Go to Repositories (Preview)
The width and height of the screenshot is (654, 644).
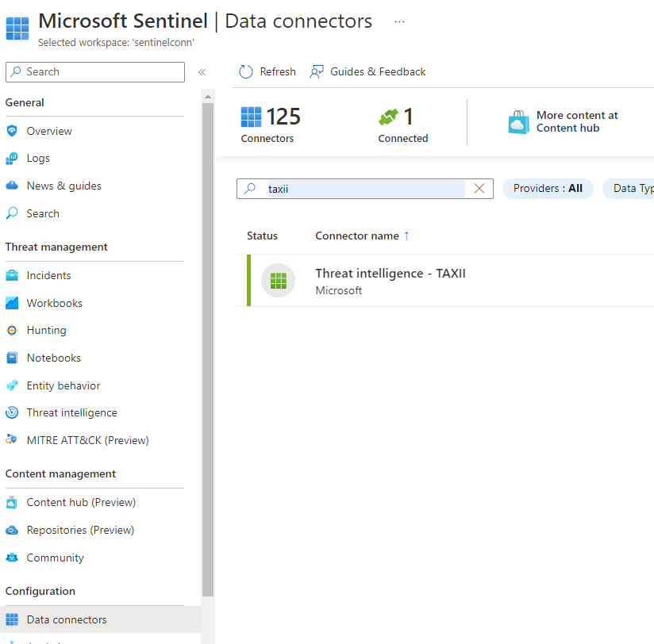click(80, 530)
